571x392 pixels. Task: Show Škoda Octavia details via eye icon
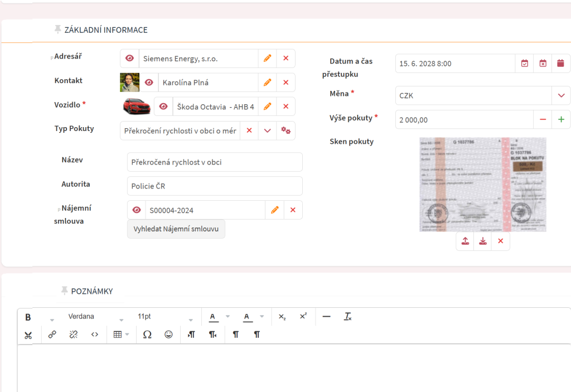coord(163,107)
